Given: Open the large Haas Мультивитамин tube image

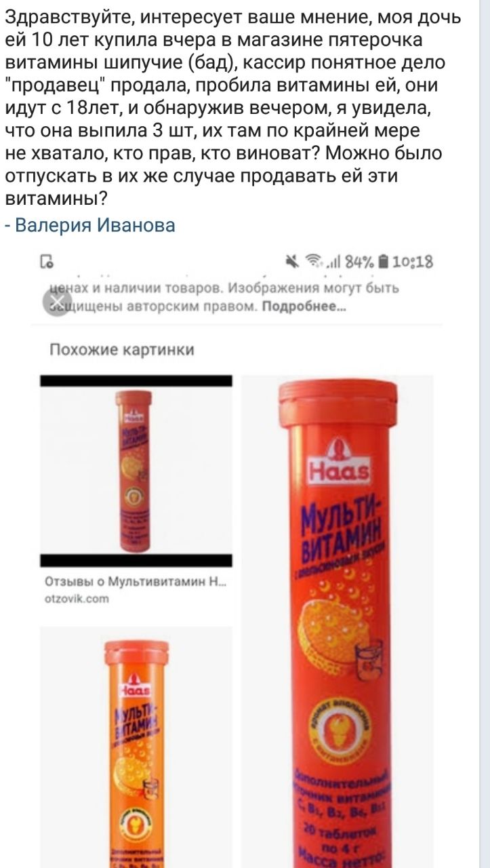Looking at the screenshot, I should [x=338, y=621].
